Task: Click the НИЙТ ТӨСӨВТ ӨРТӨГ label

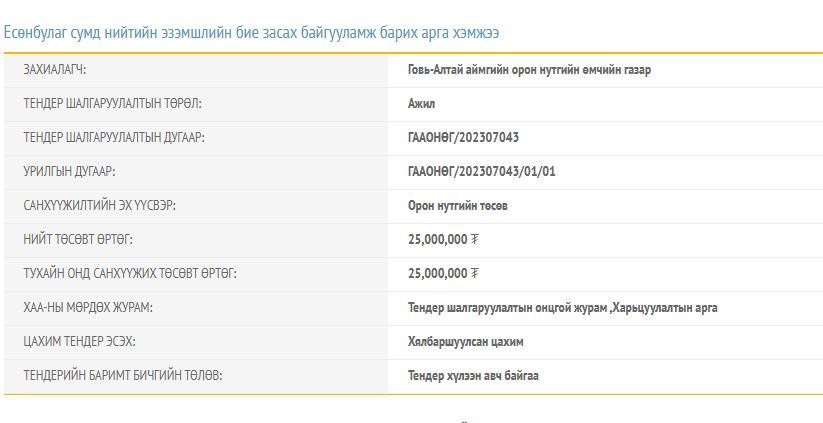Action: pos(78,240)
